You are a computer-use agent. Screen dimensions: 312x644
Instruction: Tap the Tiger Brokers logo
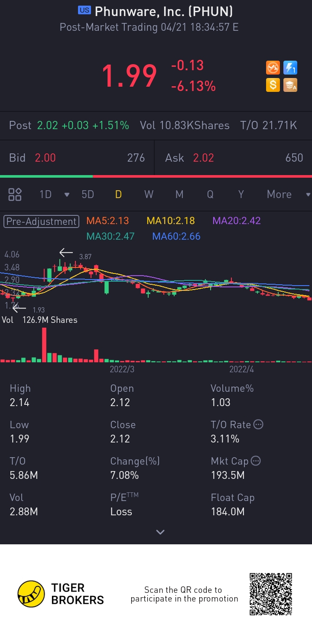click(61, 594)
